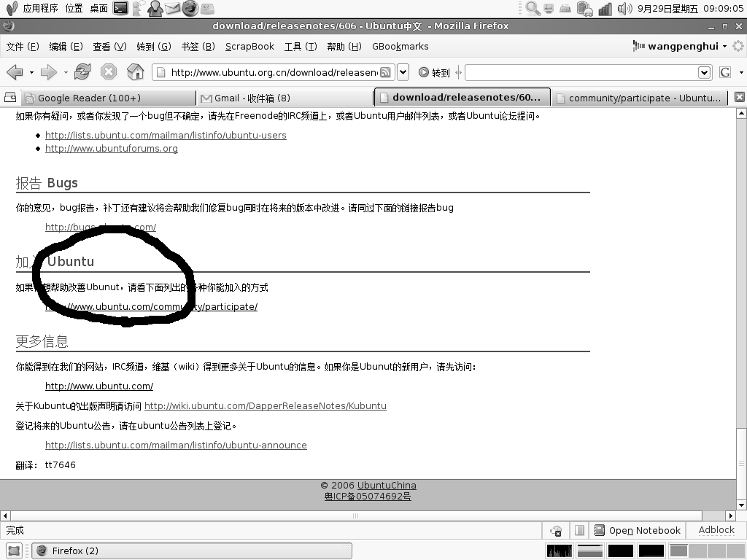
Task: Open the network signal strength indicator
Action: pos(605,8)
